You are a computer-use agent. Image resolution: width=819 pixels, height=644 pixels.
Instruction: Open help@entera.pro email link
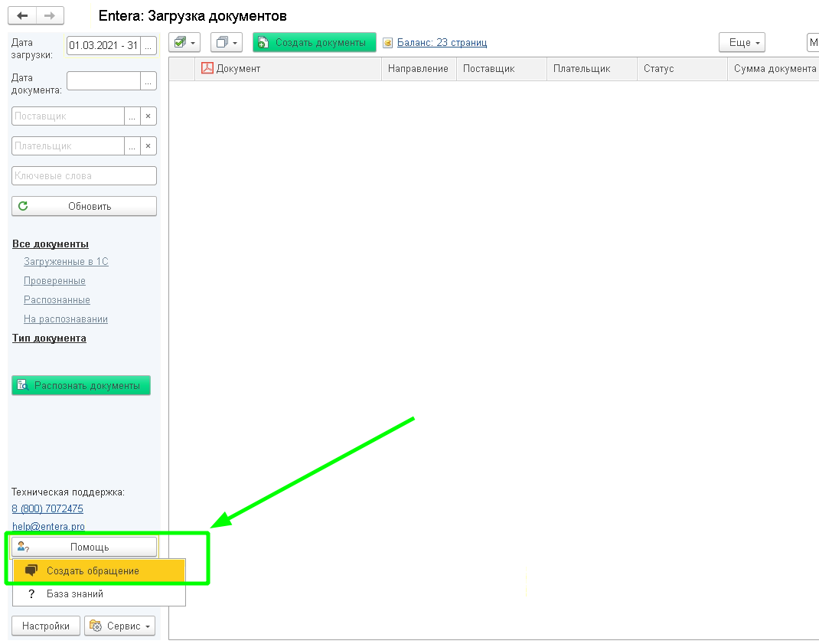[48, 526]
